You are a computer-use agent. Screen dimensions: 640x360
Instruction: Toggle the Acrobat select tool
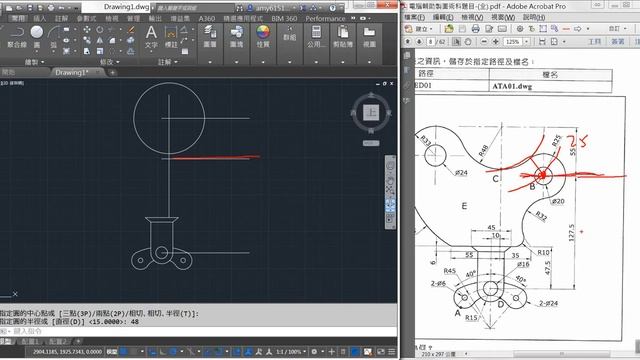(456, 42)
